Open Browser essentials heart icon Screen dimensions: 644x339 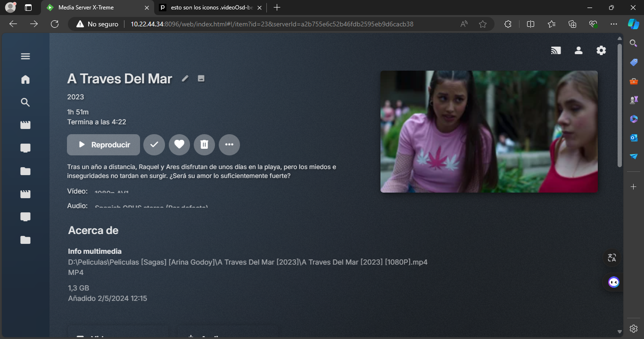(593, 24)
